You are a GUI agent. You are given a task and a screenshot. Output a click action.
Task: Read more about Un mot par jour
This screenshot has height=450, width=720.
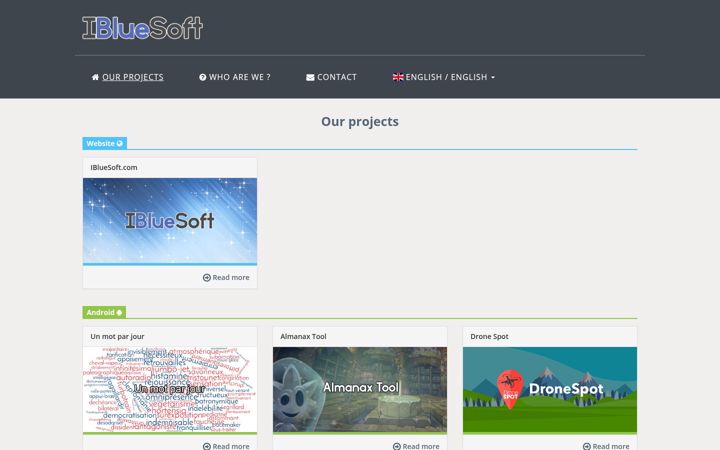(226, 446)
